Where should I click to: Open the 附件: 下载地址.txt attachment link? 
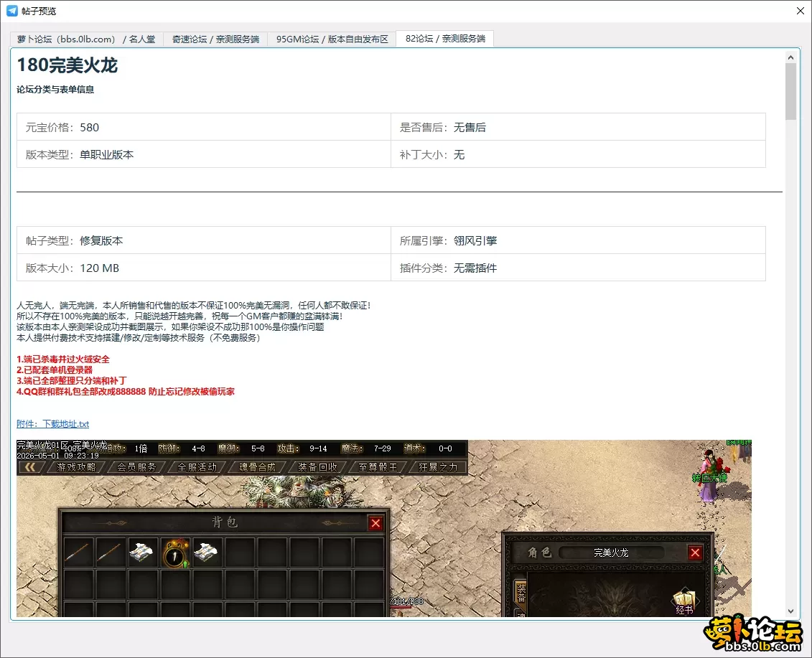53,424
